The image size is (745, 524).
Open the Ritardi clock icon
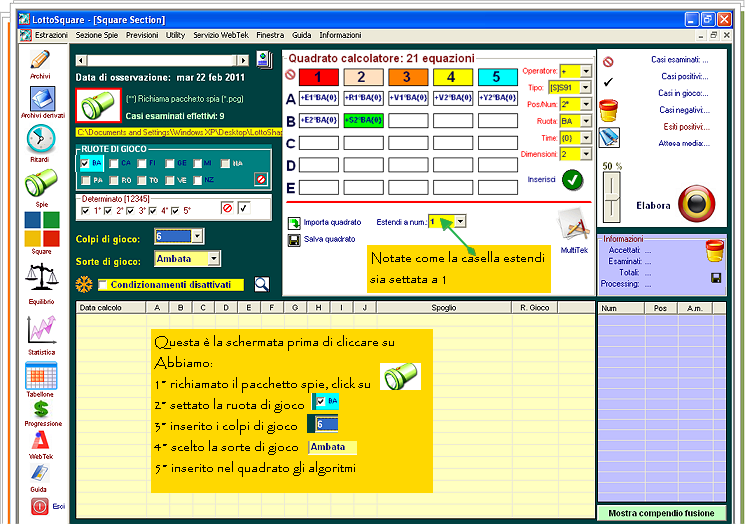40,139
